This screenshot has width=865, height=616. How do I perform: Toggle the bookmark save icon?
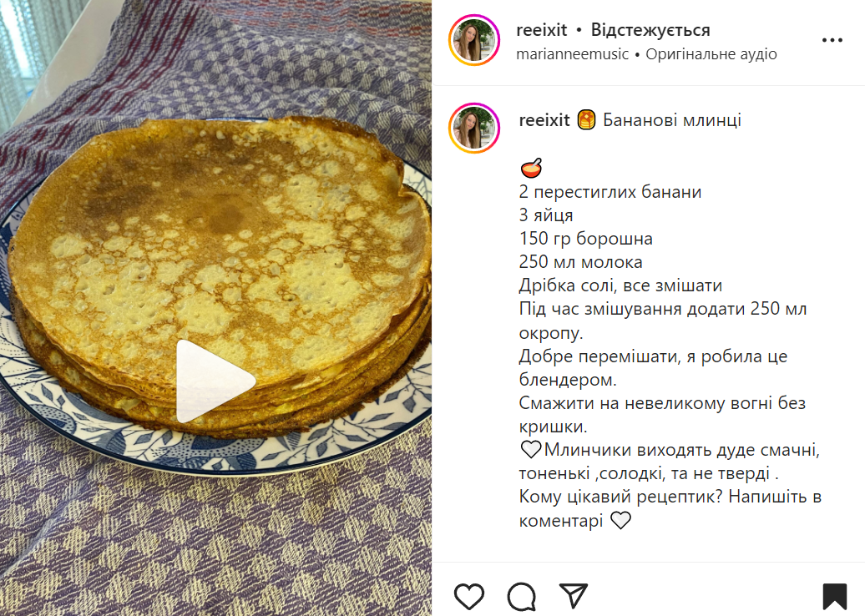click(835, 597)
